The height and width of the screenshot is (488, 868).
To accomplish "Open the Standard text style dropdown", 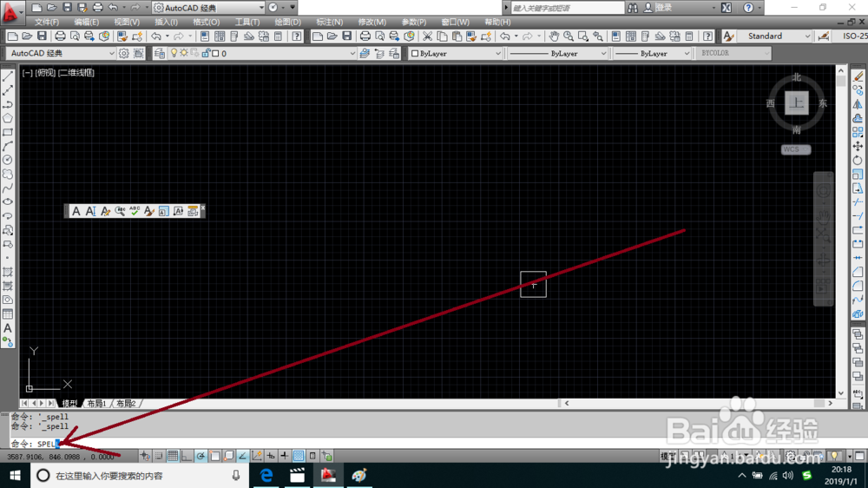I will (807, 36).
